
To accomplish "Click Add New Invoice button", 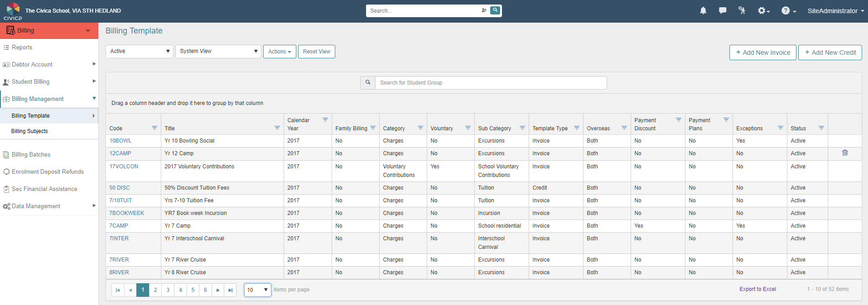I will click(x=763, y=52).
